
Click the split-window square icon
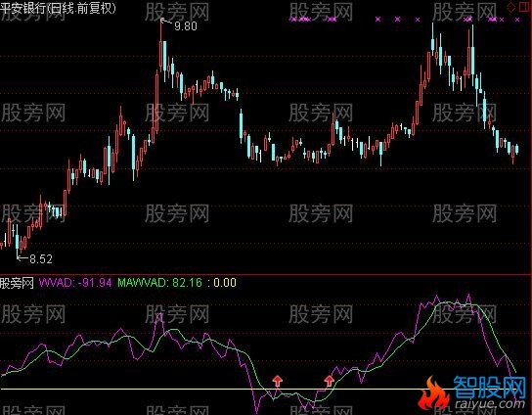524,7
